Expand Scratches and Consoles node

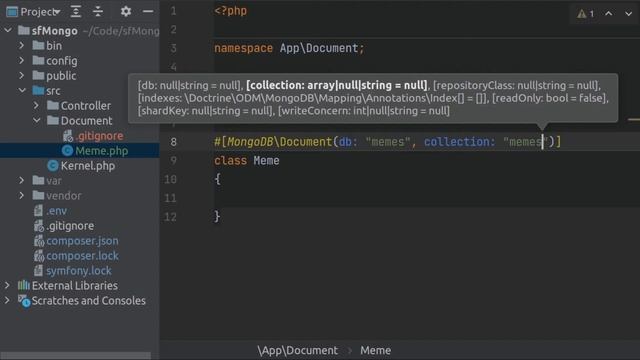click(x=7, y=300)
